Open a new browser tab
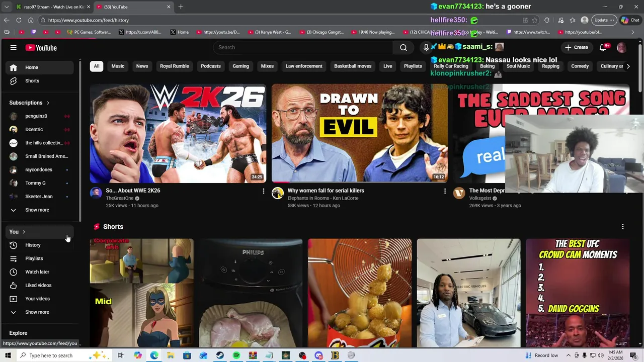The height and width of the screenshot is (362, 644). tap(181, 7)
